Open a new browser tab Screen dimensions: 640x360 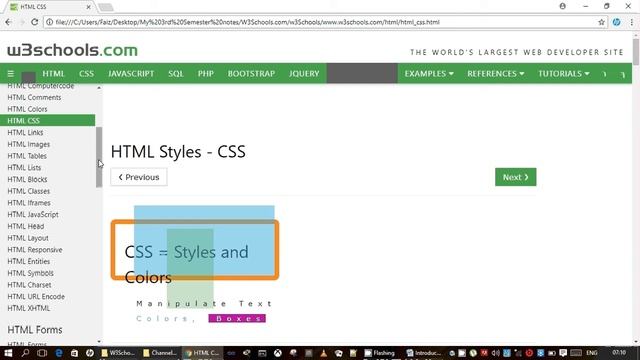click(x=106, y=7)
